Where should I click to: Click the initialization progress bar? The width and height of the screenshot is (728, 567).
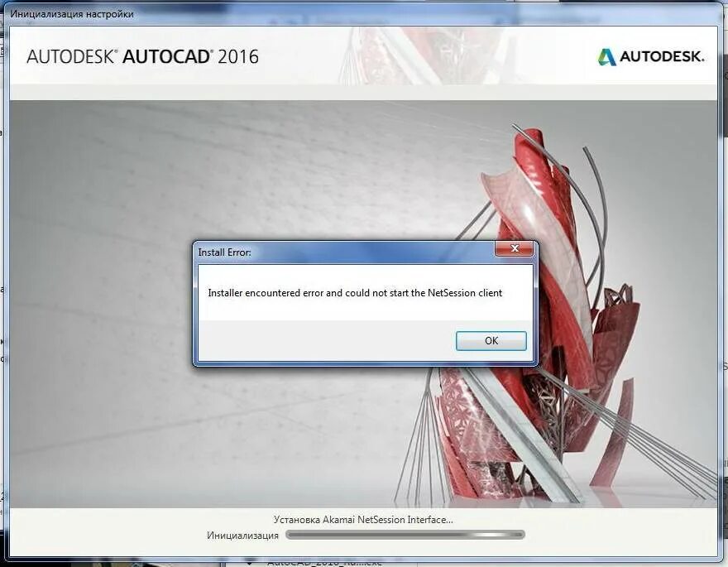click(405, 535)
